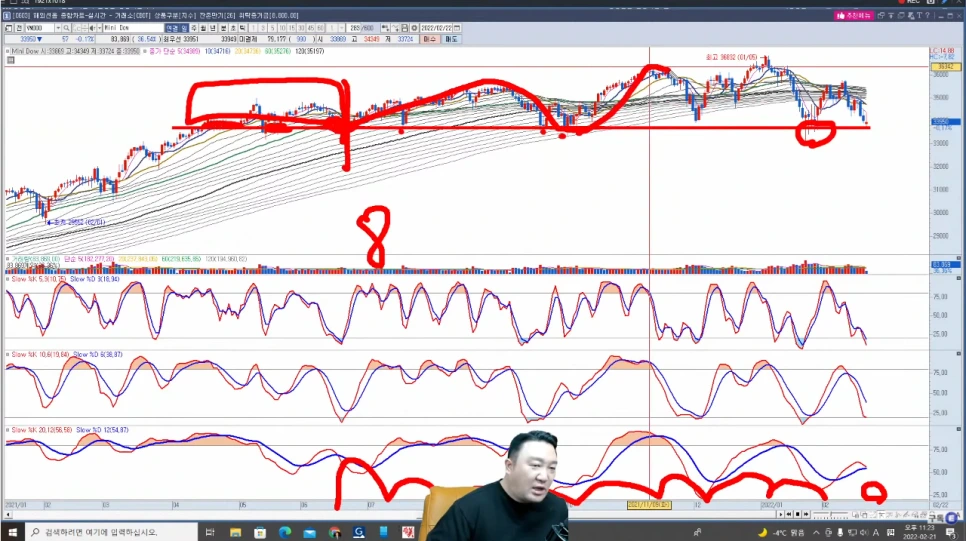Toggle the small grid icon under chart legend

[x=10, y=60]
